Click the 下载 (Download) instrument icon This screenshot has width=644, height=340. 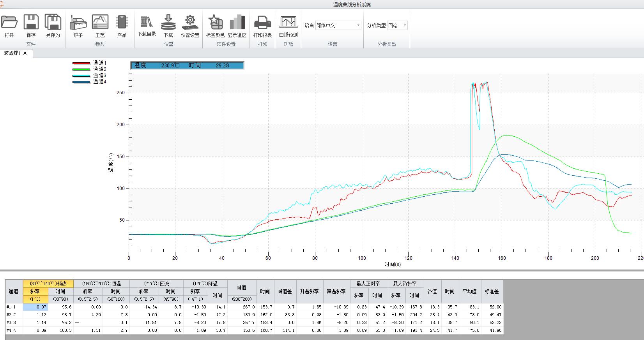[168, 23]
